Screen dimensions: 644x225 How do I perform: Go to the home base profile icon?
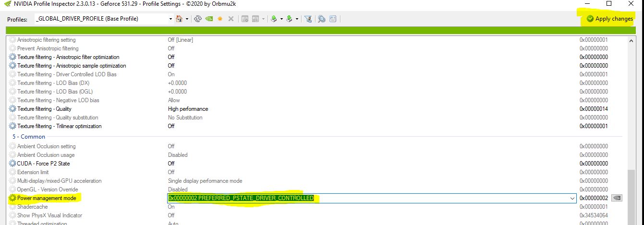tap(179, 19)
